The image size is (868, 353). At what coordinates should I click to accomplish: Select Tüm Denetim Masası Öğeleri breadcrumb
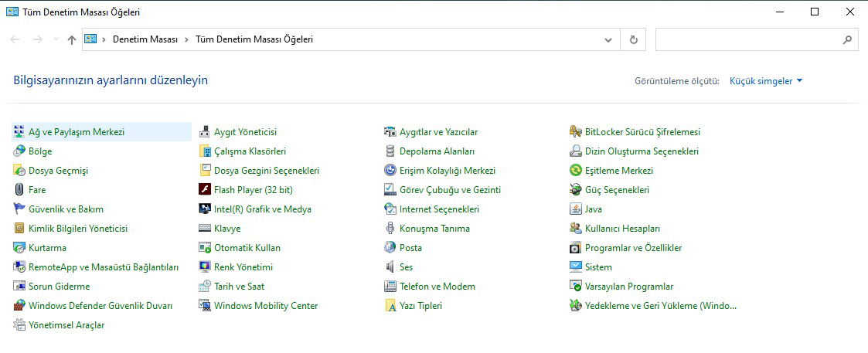point(254,40)
